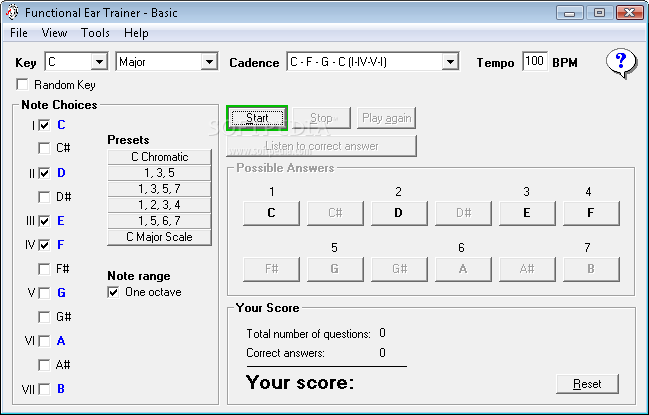The image size is (649, 415).
Task: Open the File menu
Action: pyautogui.click(x=19, y=33)
